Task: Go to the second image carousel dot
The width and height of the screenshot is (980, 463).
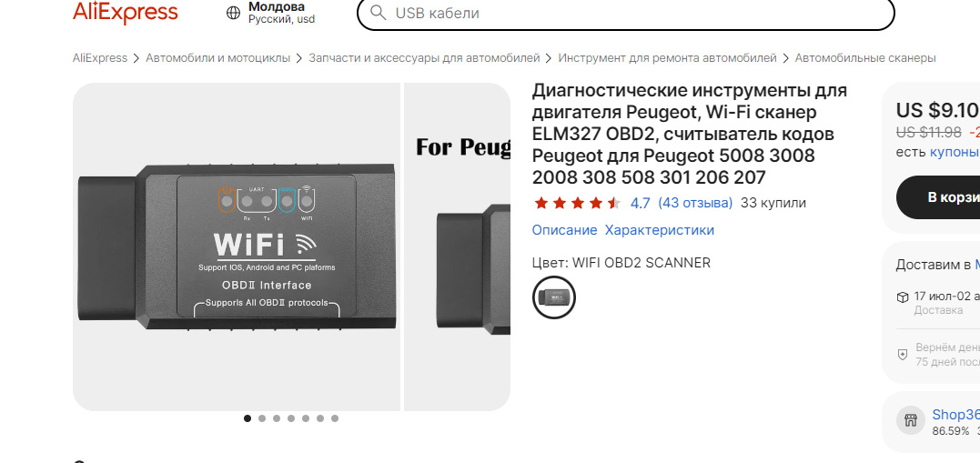Action: coord(262,418)
